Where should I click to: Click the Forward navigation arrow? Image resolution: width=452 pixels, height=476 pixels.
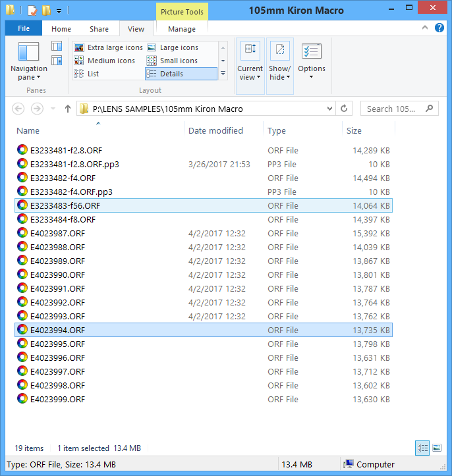pyautogui.click(x=37, y=109)
